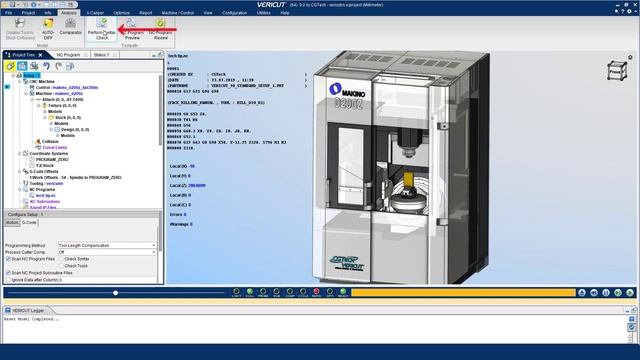Select the Control tree item
The image size is (640, 360).
(67, 87)
